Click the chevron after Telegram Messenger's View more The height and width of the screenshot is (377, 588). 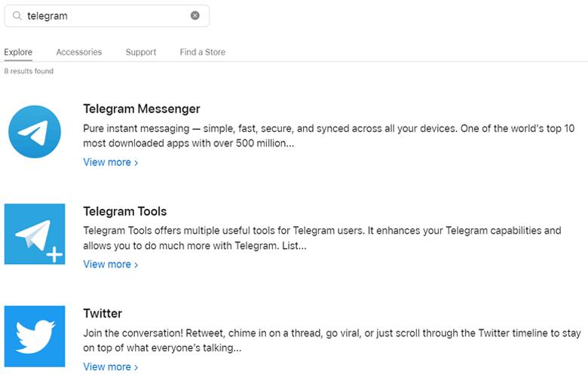coord(136,163)
